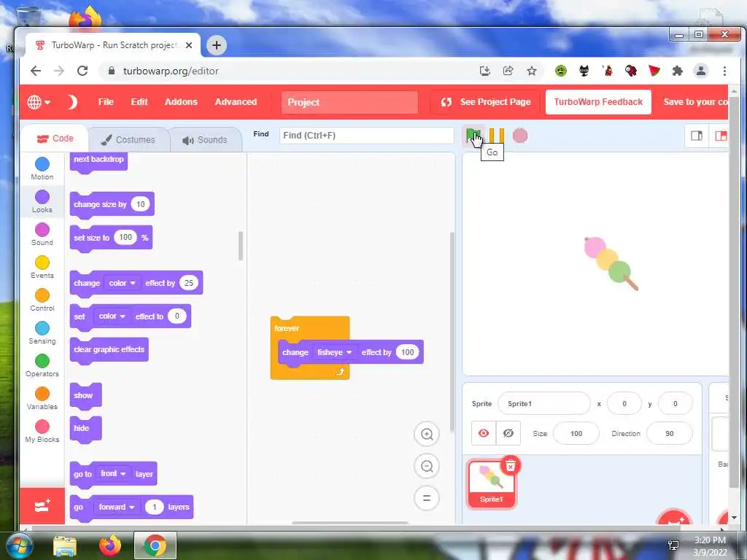Switch to small stage layout
The width and height of the screenshot is (747, 560).
pyautogui.click(x=697, y=136)
